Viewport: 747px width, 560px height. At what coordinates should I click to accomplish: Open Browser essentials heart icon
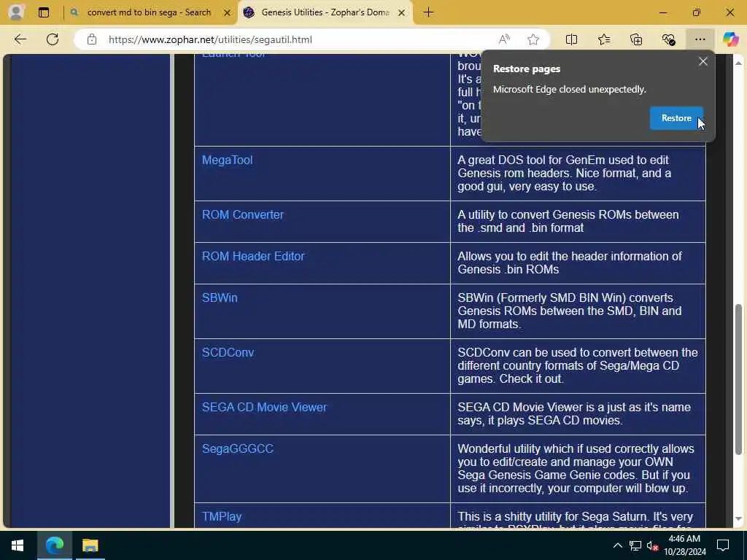coord(668,39)
